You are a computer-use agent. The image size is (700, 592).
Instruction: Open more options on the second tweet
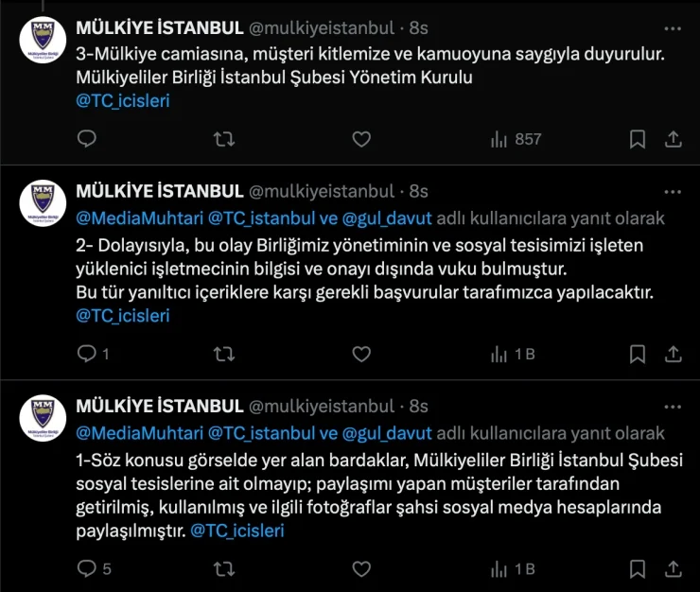pos(672,191)
